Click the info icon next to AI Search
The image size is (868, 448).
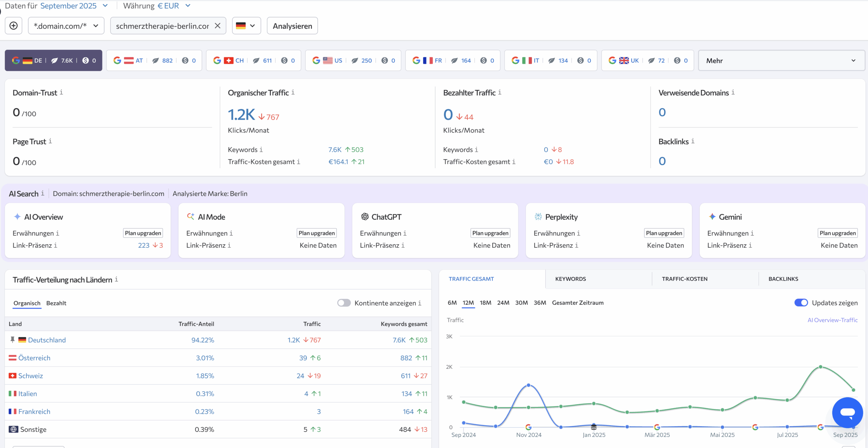pos(43,193)
